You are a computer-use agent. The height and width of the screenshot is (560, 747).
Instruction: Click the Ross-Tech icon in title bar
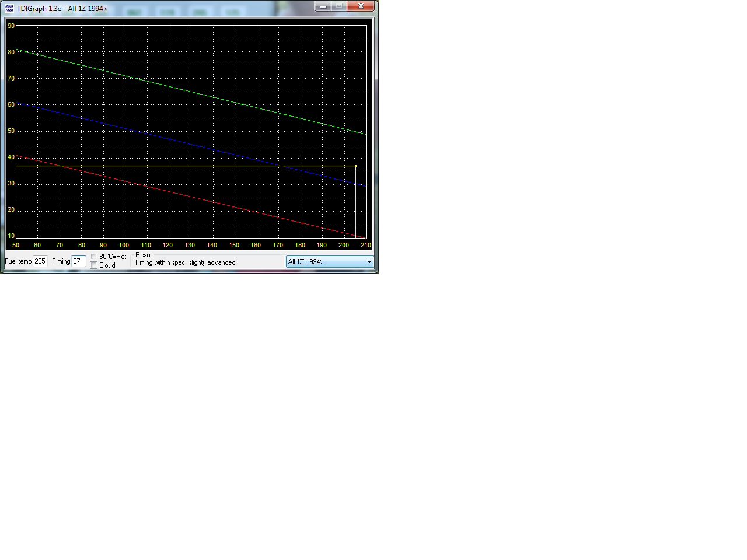tap(9, 8)
